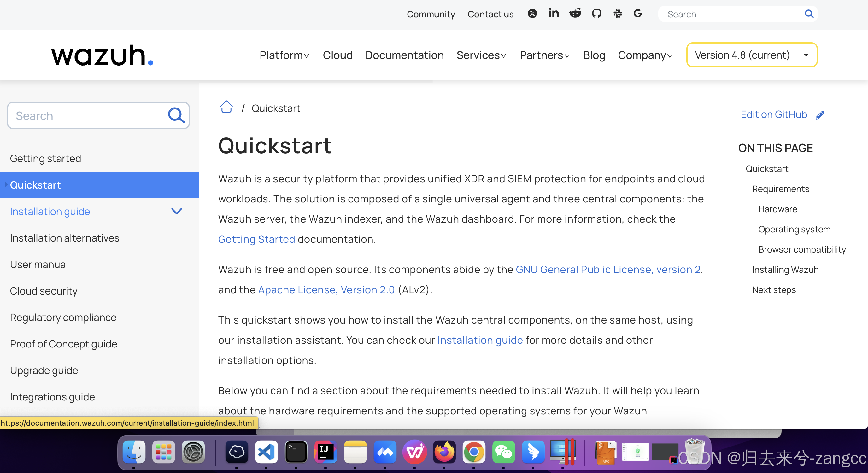Click Edit on GitHub link
The image size is (868, 473).
pos(774,114)
